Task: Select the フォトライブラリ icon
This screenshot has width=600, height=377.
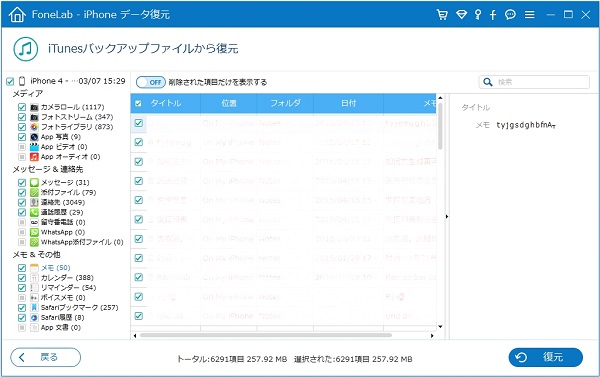Action: [x=34, y=127]
